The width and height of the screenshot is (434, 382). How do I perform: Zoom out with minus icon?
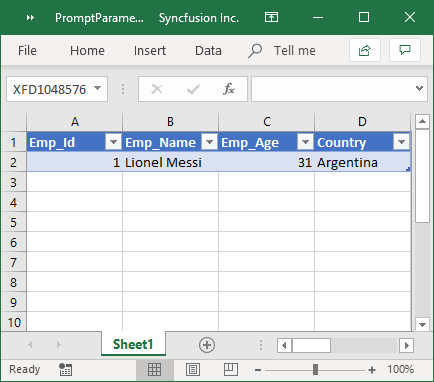[258, 370]
